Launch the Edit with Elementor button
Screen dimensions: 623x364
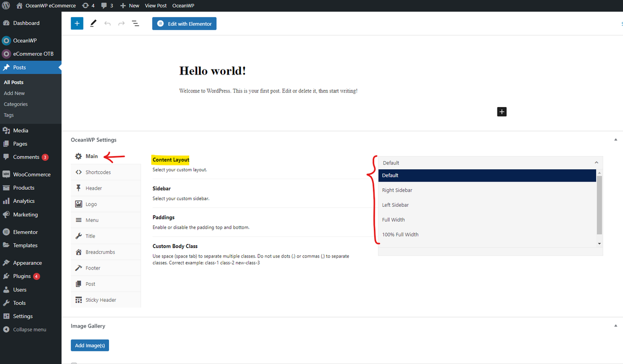pos(184,23)
